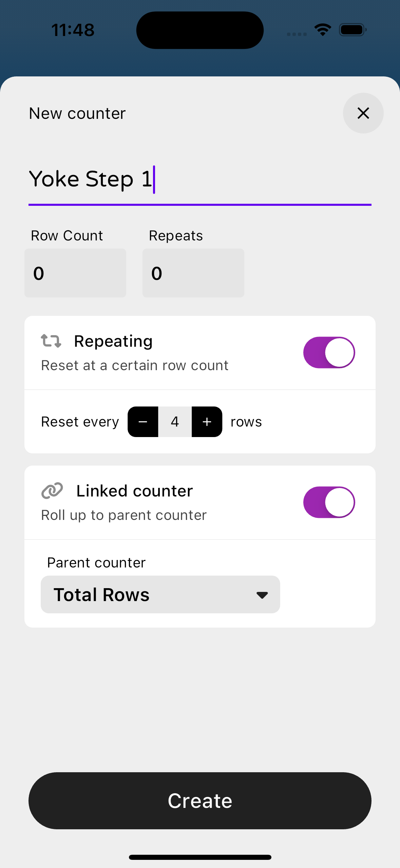Tap the Repeating section title
This screenshot has height=868, width=400.
(x=113, y=341)
